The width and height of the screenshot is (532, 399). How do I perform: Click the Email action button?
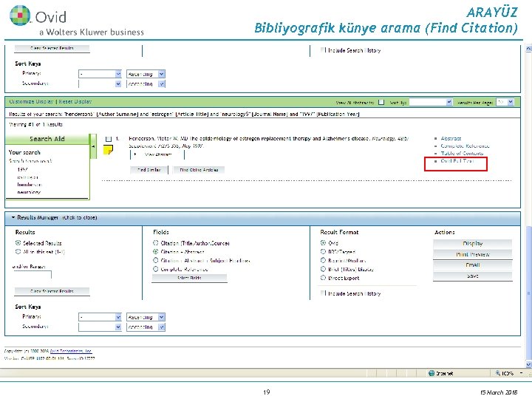point(473,265)
